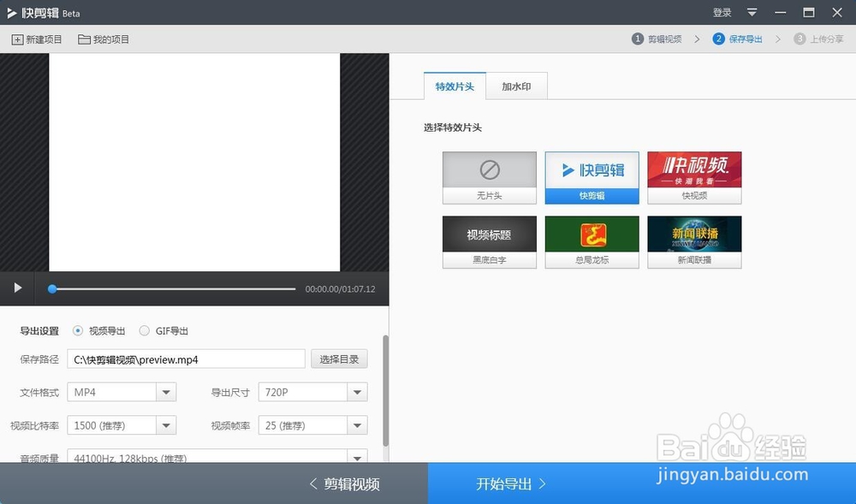Image resolution: width=856 pixels, height=504 pixels.
Task: Play the preview video
Action: 17,288
